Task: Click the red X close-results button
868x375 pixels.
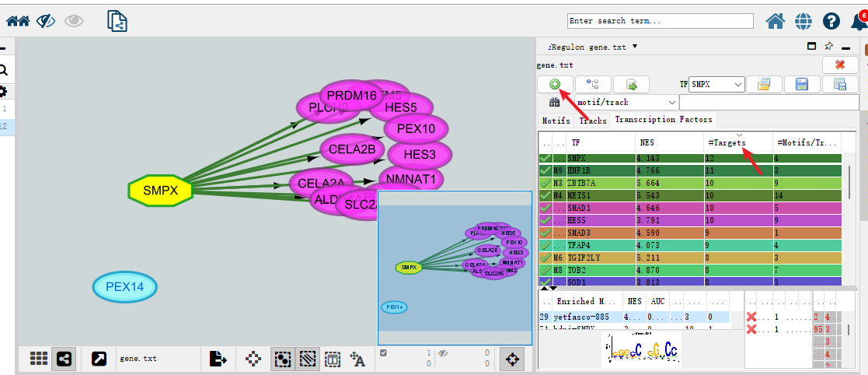Action: click(840, 65)
